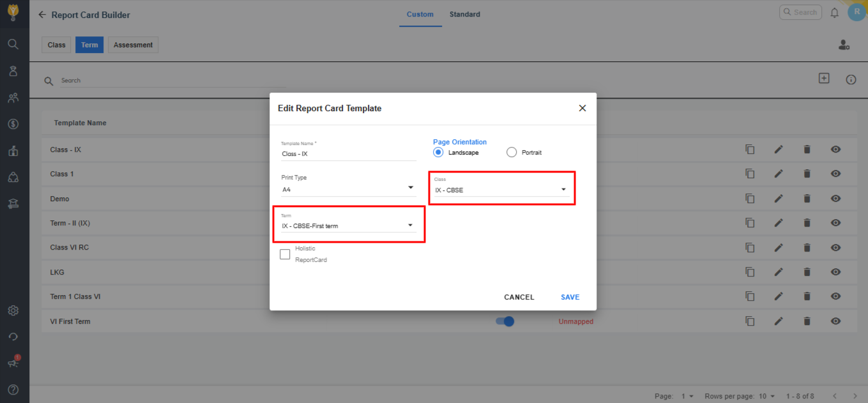Select the Landscape orientation radio button
This screenshot has height=403, width=868.
point(438,153)
